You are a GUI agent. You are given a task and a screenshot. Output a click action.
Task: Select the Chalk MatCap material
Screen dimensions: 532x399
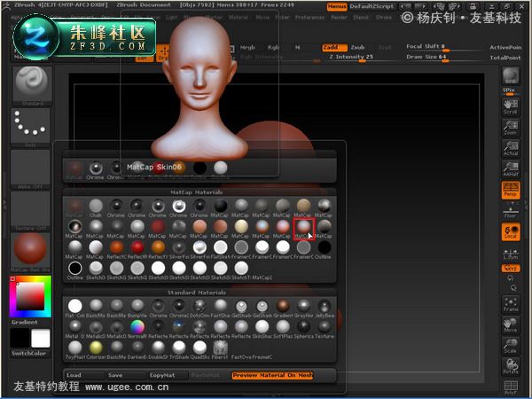click(96, 207)
